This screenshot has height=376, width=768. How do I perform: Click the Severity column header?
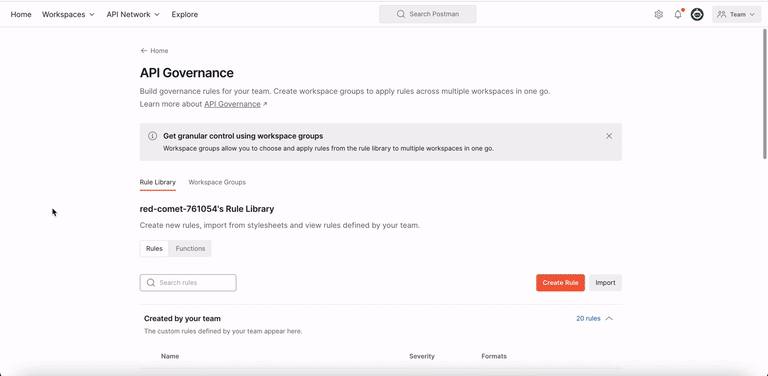[x=422, y=356]
